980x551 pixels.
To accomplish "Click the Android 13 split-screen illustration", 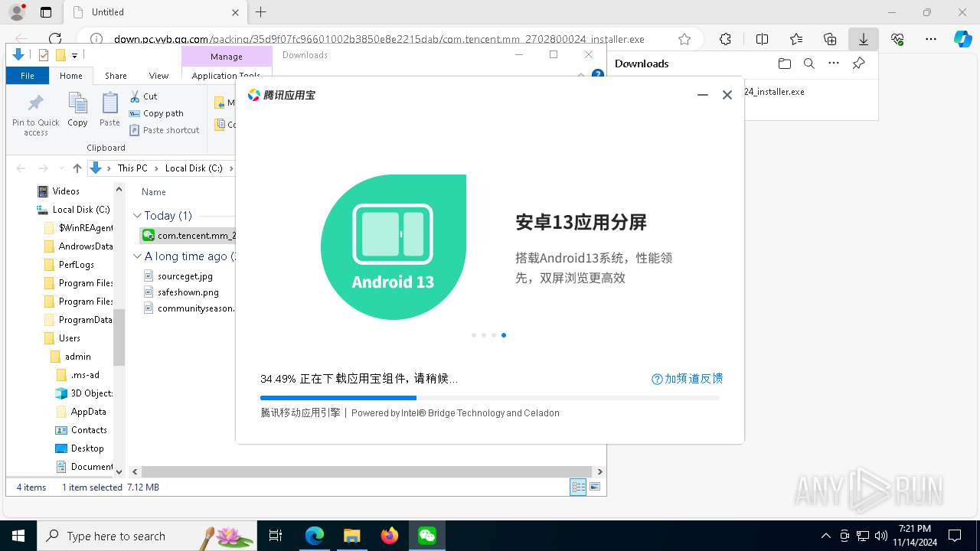I will (394, 247).
